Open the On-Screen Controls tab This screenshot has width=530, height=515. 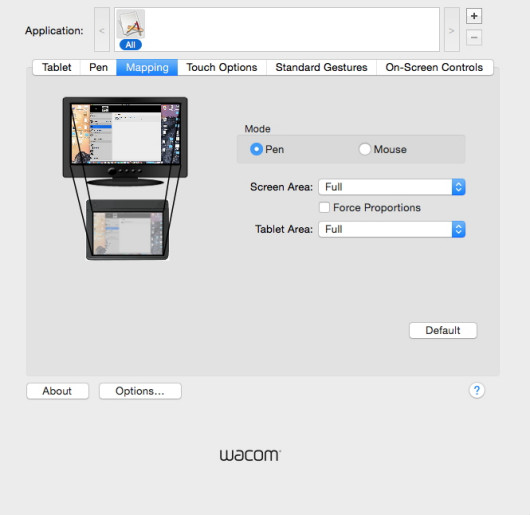click(434, 67)
